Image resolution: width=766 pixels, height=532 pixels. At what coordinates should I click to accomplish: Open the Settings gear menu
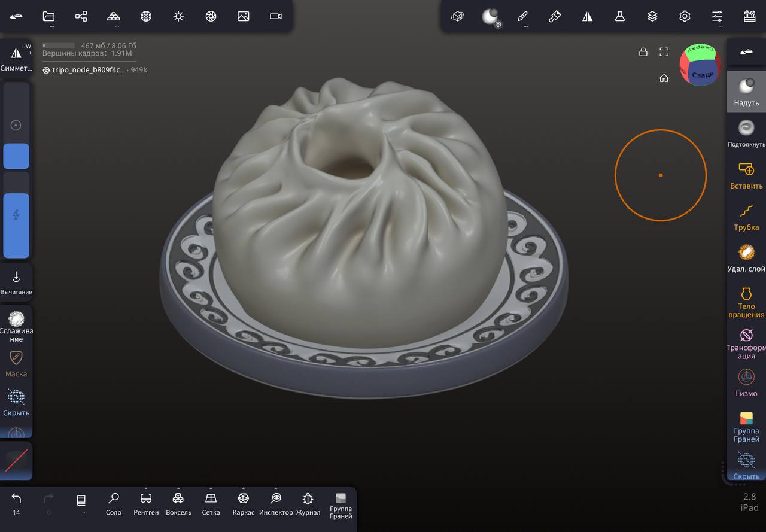click(x=685, y=16)
